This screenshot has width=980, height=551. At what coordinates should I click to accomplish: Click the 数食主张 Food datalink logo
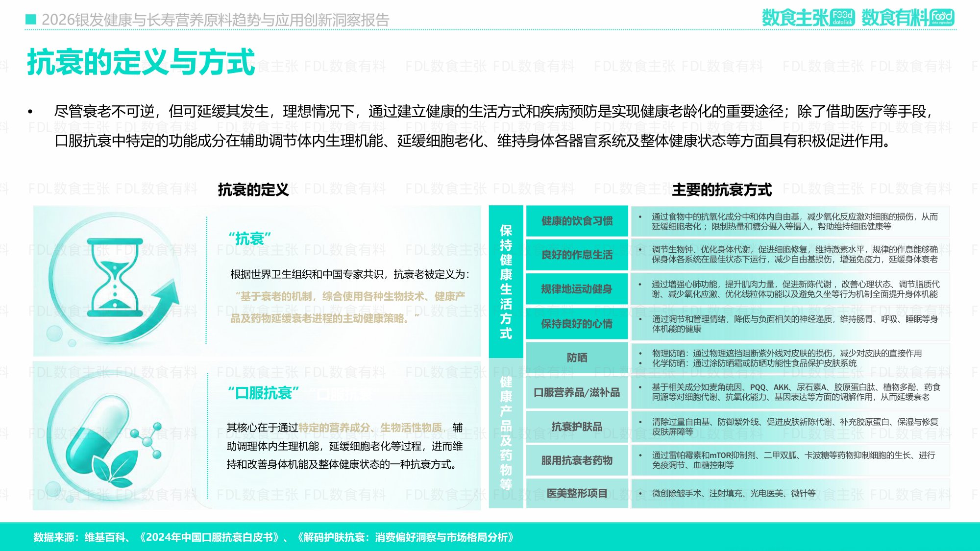[808, 18]
